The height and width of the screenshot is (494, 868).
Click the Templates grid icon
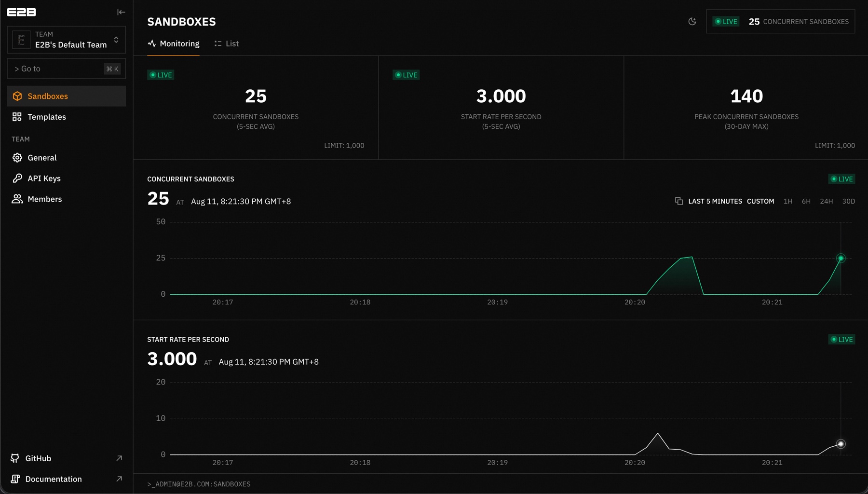(x=17, y=117)
